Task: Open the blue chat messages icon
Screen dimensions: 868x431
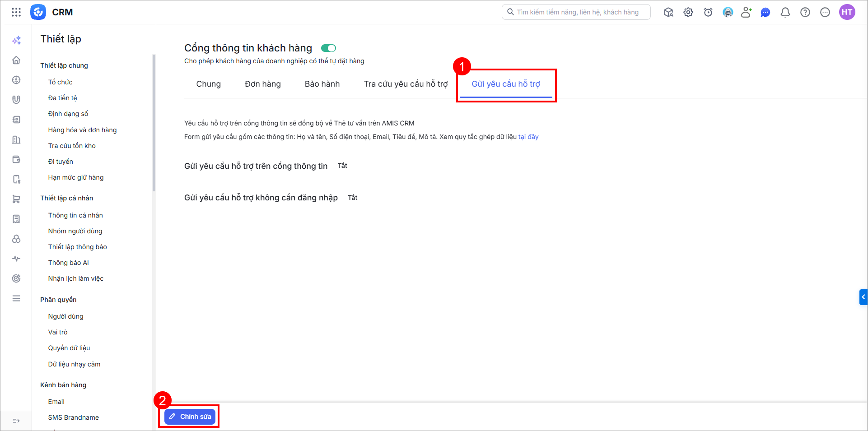Action: tap(765, 12)
